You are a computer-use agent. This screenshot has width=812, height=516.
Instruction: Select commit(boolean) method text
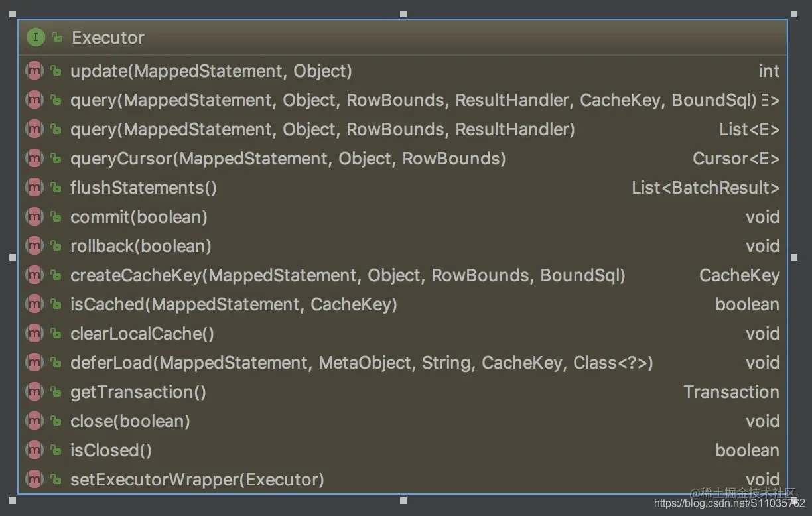point(139,217)
